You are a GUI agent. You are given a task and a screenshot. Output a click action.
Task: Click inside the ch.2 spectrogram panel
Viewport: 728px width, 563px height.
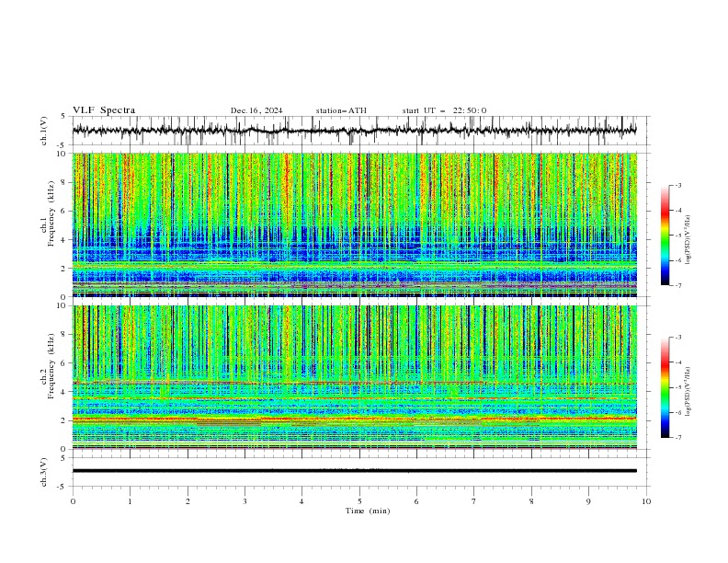[x=354, y=377]
